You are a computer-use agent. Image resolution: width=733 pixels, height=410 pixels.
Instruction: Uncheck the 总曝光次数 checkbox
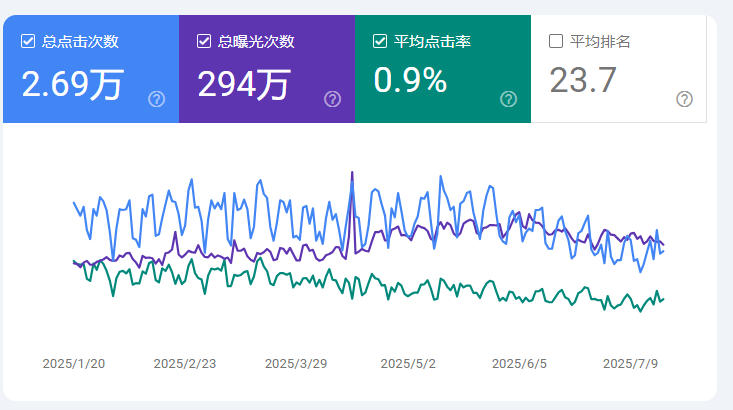(204, 41)
